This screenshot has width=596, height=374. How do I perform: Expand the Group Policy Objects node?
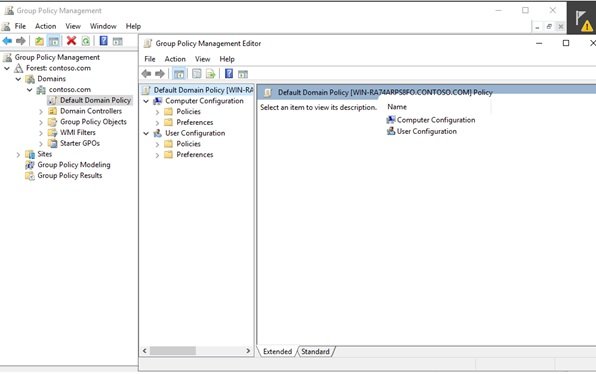41,122
